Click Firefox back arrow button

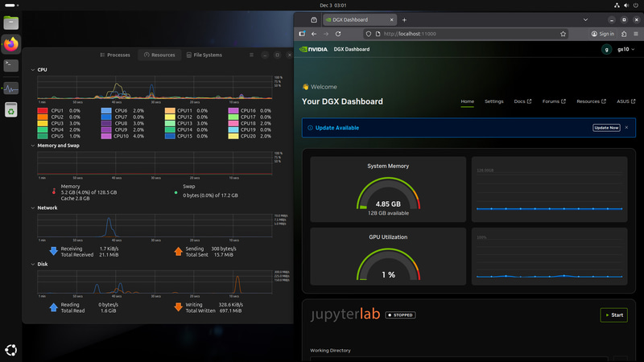314,34
